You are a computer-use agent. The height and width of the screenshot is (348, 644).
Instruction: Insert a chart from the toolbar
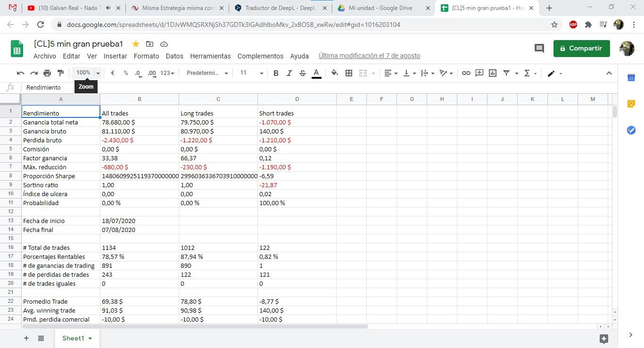click(493, 73)
